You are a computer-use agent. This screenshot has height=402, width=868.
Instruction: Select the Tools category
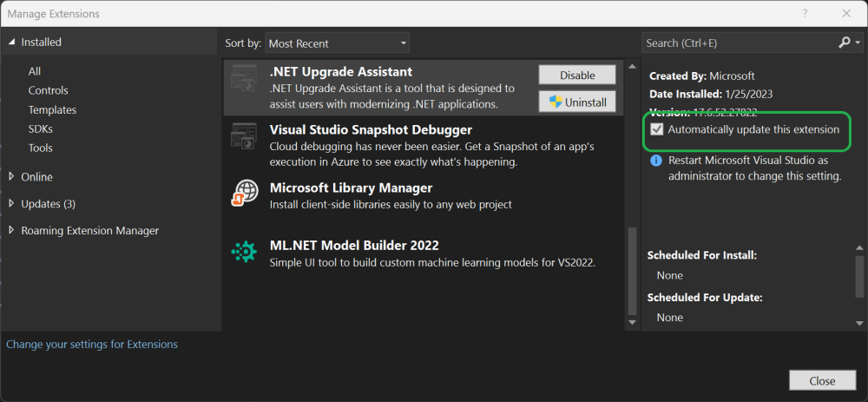click(x=41, y=148)
